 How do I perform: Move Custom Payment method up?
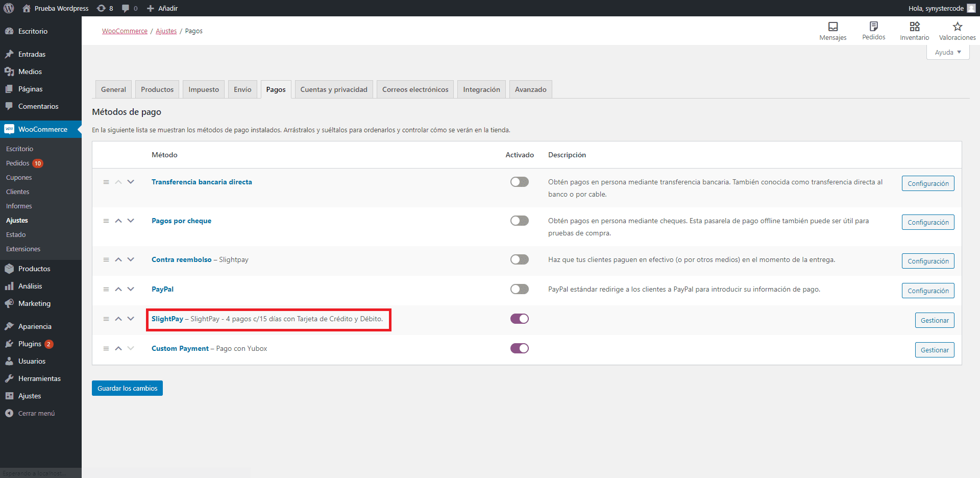pyautogui.click(x=118, y=348)
